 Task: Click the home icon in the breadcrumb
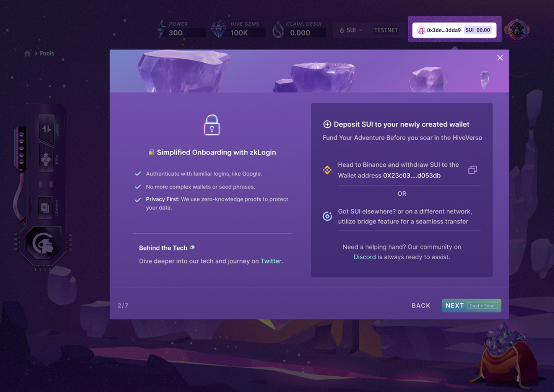point(28,54)
